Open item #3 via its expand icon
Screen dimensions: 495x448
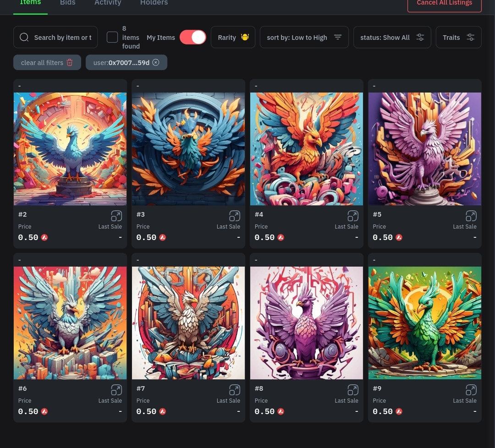tap(234, 216)
